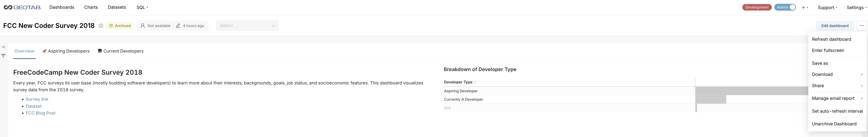Click the Development environment badge

(756, 7)
